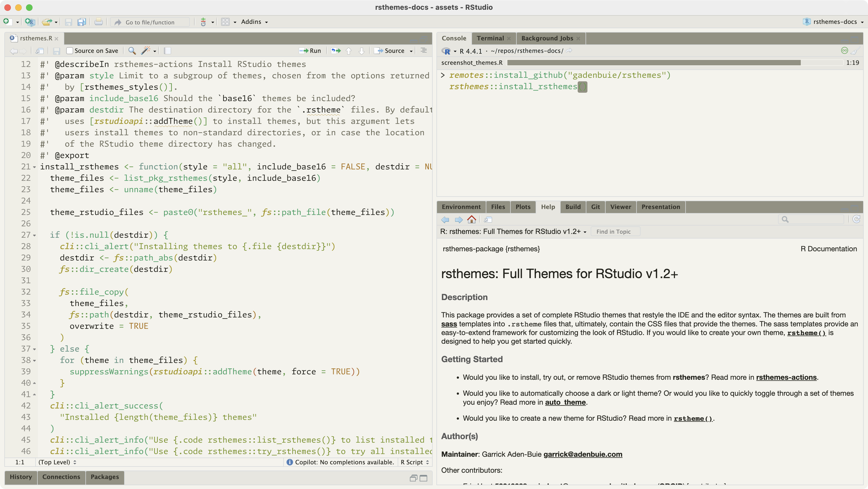868x489 pixels.
Task: Click the re-run previous code region icon
Action: (336, 50)
